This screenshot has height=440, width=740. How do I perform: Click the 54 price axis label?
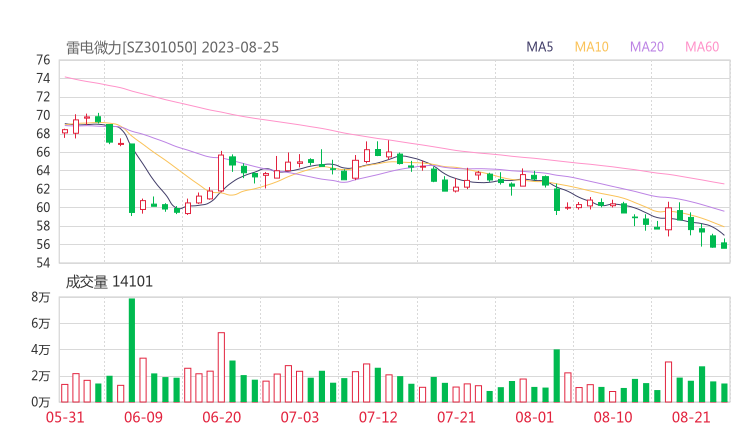pyautogui.click(x=43, y=262)
